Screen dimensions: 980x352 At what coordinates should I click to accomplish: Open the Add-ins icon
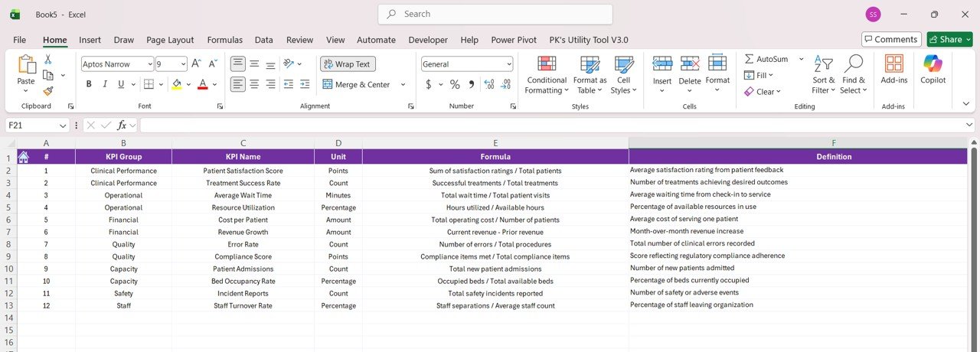893,65
